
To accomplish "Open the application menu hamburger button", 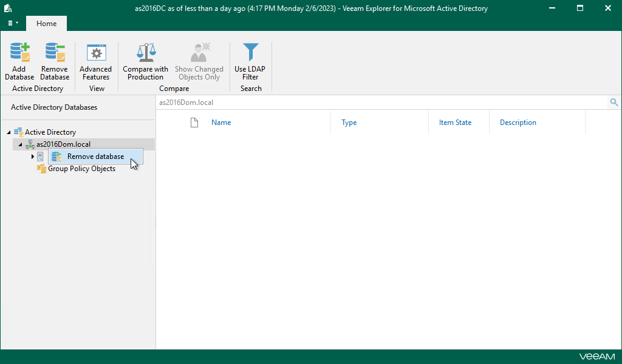I will [x=13, y=24].
